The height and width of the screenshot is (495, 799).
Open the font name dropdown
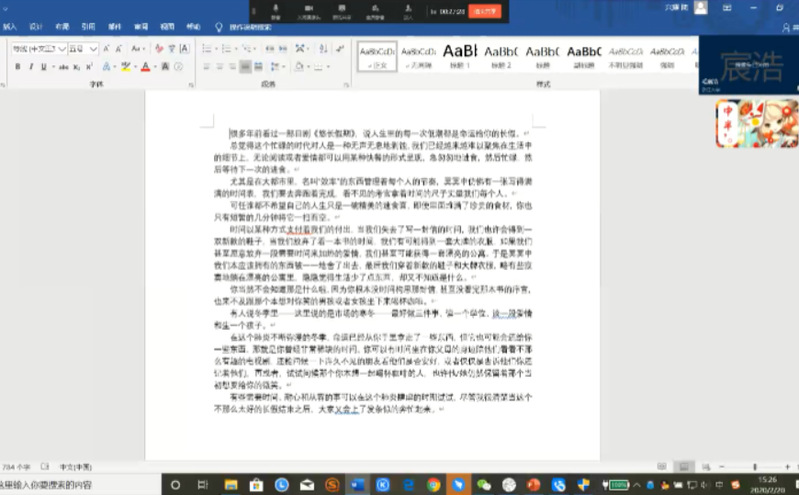pos(61,48)
